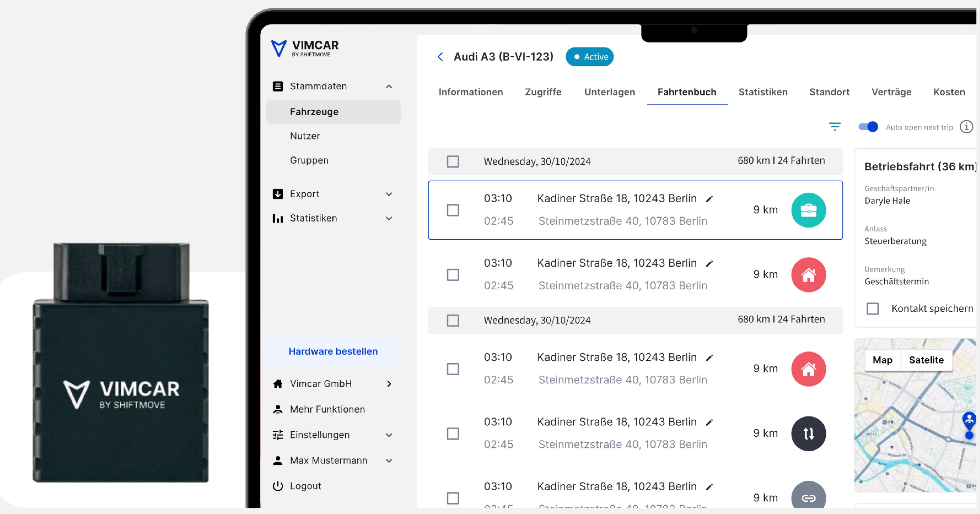This screenshot has width=980, height=514.
Task: Check the link trip row checkbox
Action: pos(453,498)
